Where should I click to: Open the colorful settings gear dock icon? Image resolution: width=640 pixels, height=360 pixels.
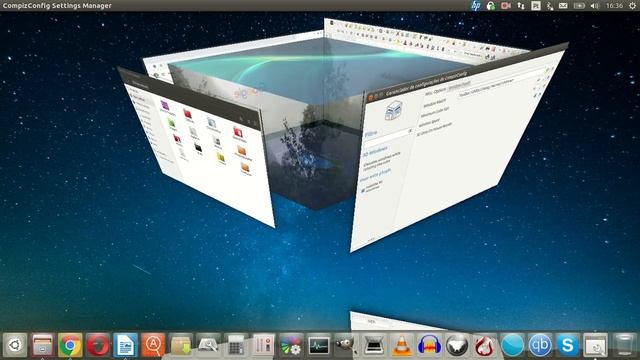click(x=291, y=345)
